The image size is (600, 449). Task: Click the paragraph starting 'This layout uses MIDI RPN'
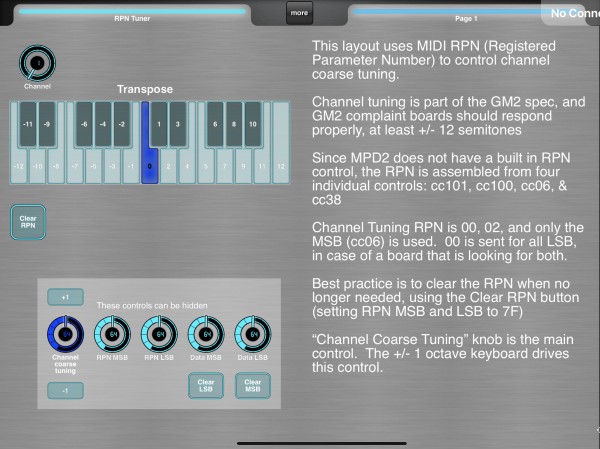[434, 60]
